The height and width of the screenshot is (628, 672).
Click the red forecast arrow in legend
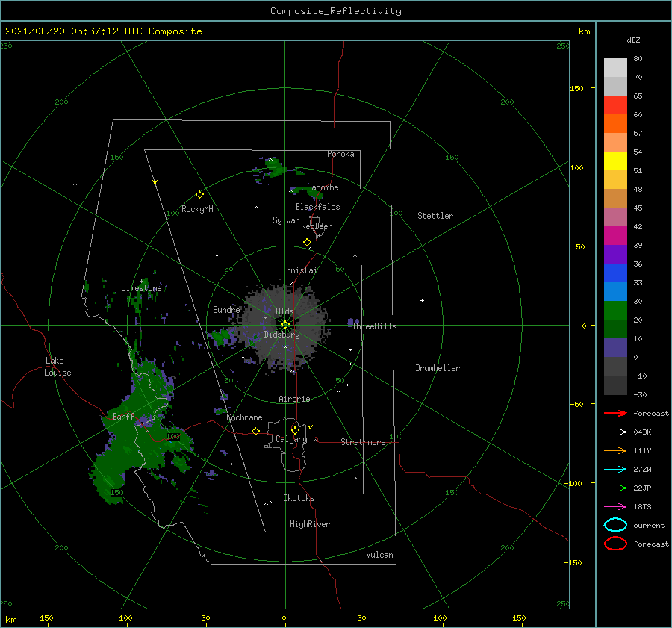click(x=615, y=413)
